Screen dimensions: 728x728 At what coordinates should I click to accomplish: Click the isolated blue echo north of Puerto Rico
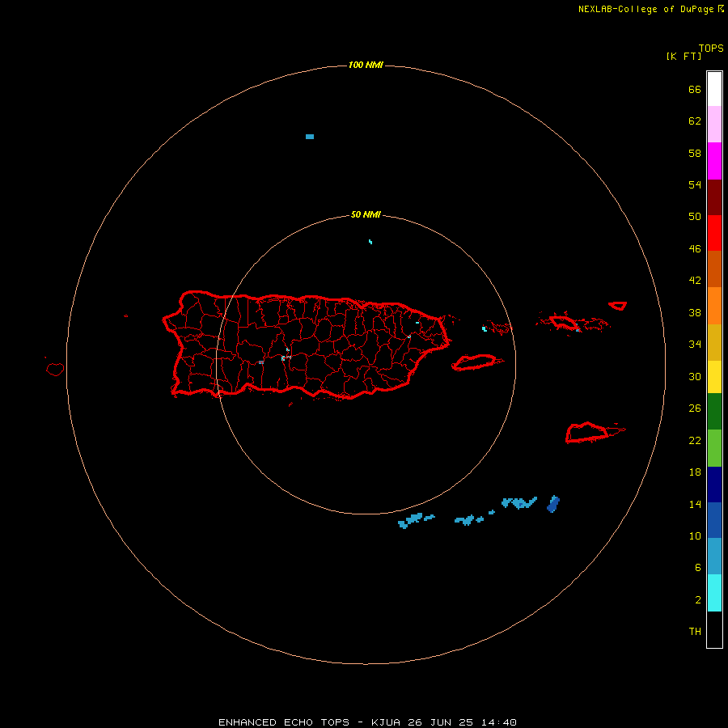click(310, 137)
